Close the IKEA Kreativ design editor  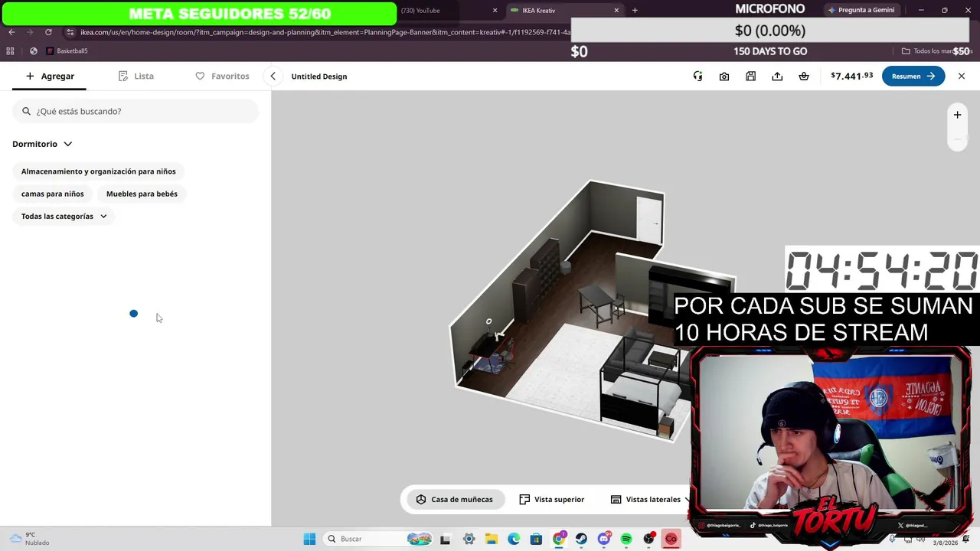click(x=962, y=77)
